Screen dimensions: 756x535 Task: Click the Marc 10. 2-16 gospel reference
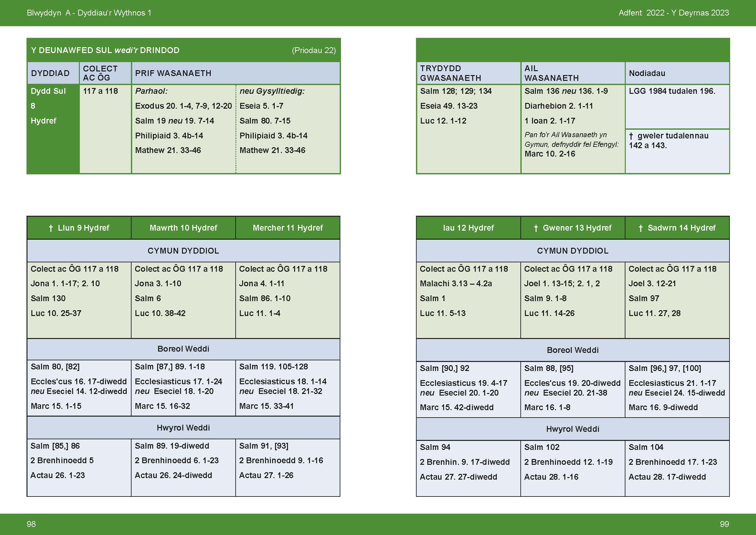point(549,154)
